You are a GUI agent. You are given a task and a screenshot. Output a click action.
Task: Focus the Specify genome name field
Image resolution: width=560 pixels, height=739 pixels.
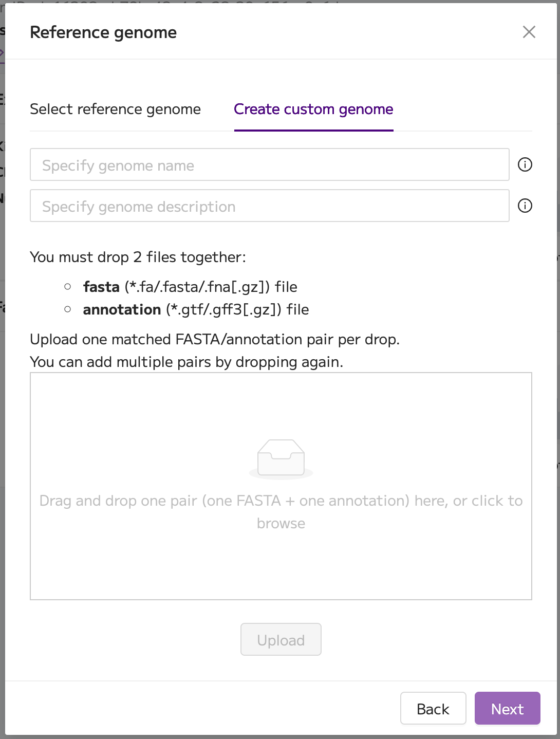269,165
